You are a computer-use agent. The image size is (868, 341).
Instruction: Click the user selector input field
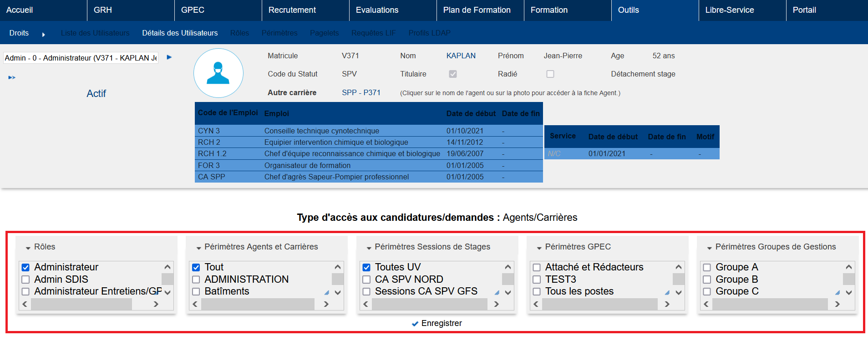(x=81, y=58)
